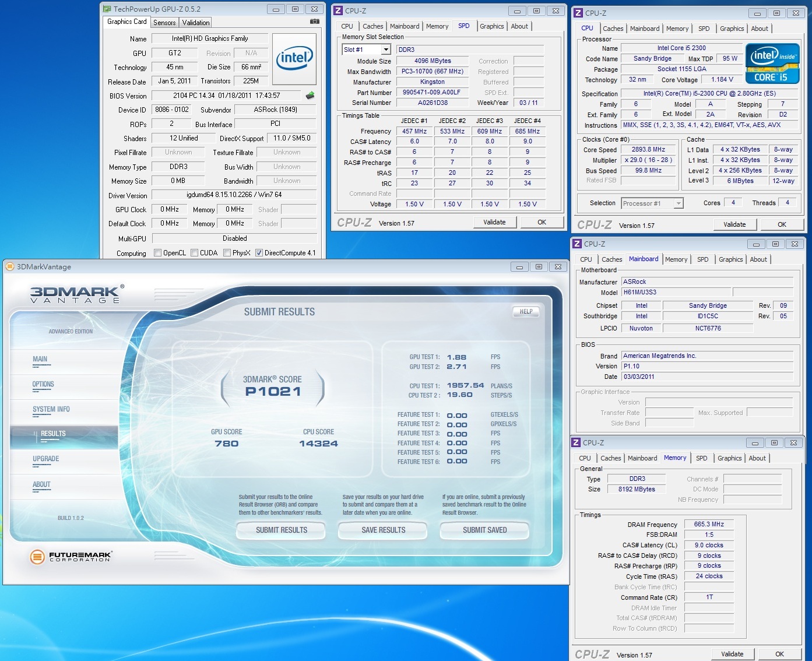Image resolution: width=812 pixels, height=661 pixels.
Task: Open the Slot #1 memory slot dropdown
Action: tap(385, 50)
